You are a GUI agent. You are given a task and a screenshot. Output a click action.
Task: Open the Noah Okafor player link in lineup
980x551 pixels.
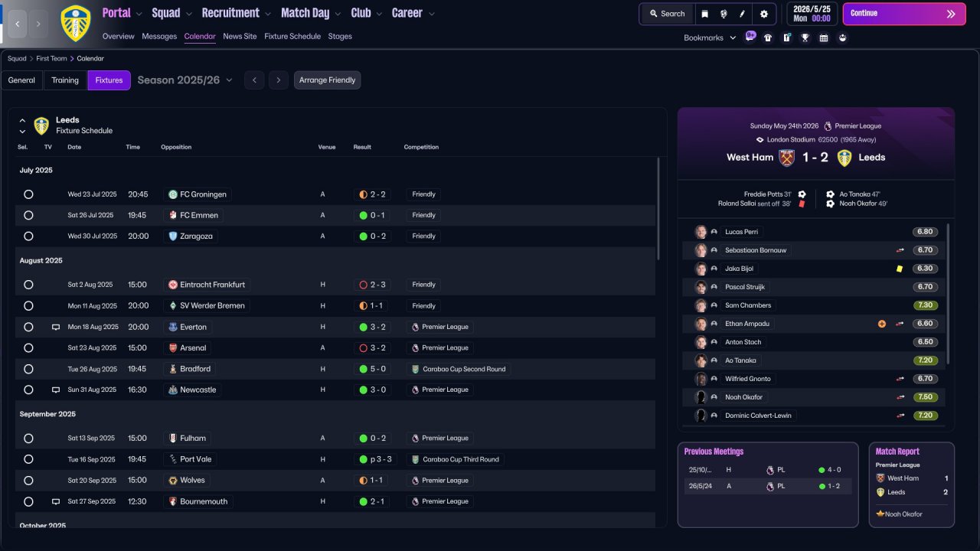[x=743, y=397]
